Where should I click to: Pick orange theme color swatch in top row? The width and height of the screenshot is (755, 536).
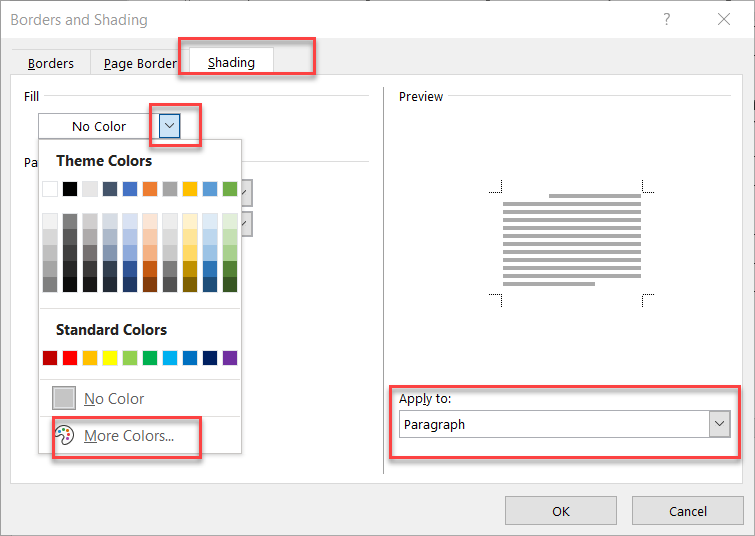[x=150, y=189]
